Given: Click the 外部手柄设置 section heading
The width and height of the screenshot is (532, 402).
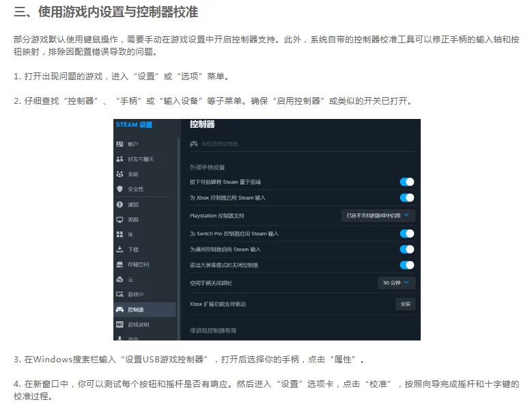Looking at the screenshot, I should point(208,167).
